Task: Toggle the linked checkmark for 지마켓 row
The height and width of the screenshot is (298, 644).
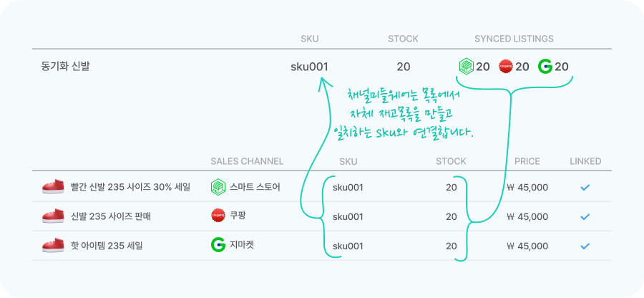Action: pyautogui.click(x=585, y=246)
